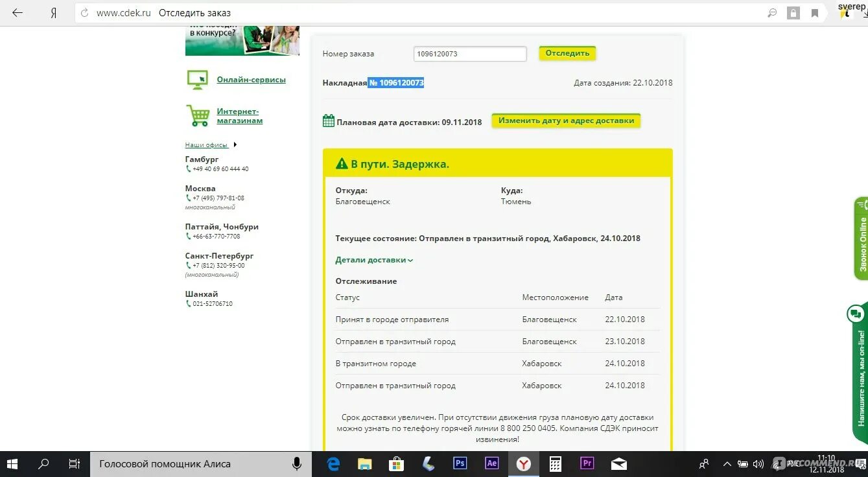Launch Microsoft Edge from the taskbar

pyautogui.click(x=333, y=464)
